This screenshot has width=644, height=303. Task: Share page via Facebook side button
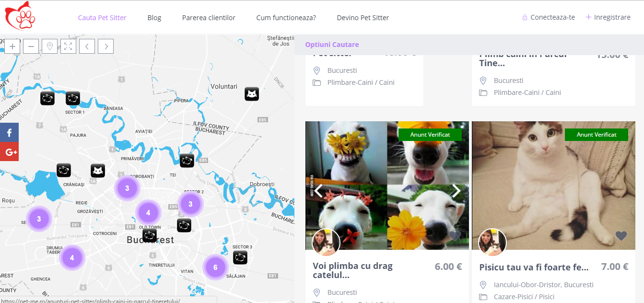coord(9,132)
